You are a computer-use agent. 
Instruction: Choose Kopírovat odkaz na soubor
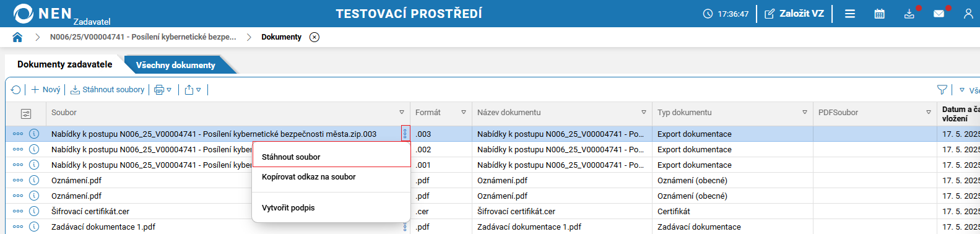coord(331,177)
